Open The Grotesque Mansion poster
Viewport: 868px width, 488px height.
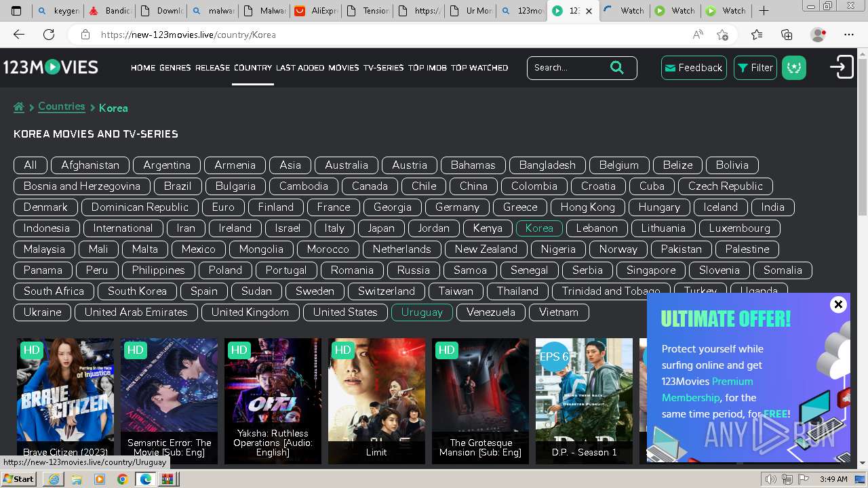(x=480, y=401)
